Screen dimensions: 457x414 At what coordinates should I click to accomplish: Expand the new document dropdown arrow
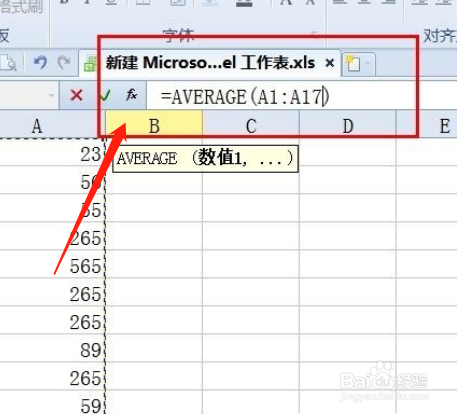click(x=368, y=63)
